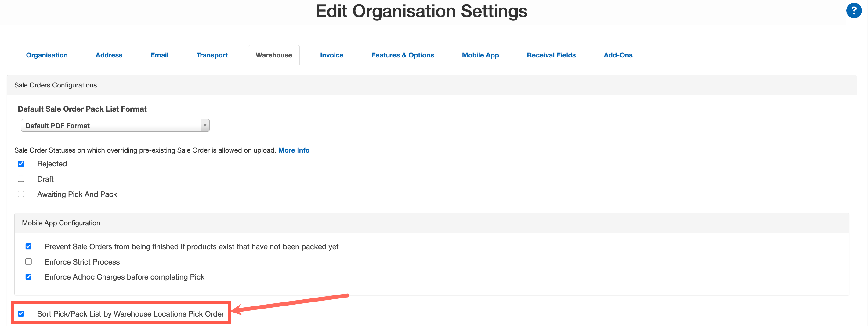Click the More Info link

click(x=294, y=150)
